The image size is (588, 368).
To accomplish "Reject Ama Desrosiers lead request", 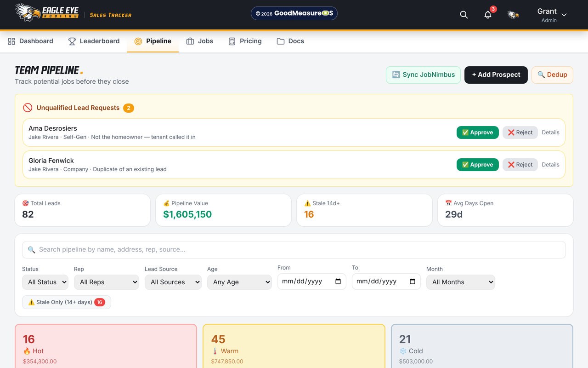I will [520, 132].
